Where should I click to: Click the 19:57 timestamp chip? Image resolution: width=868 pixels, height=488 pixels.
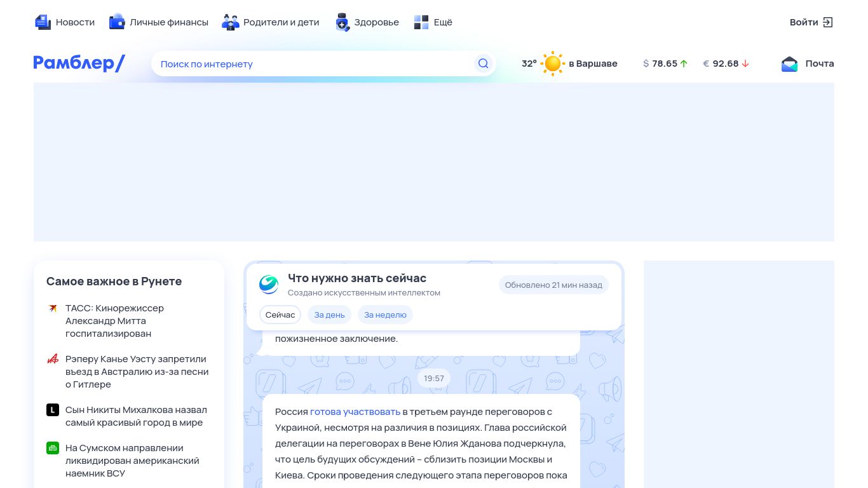pyautogui.click(x=434, y=378)
